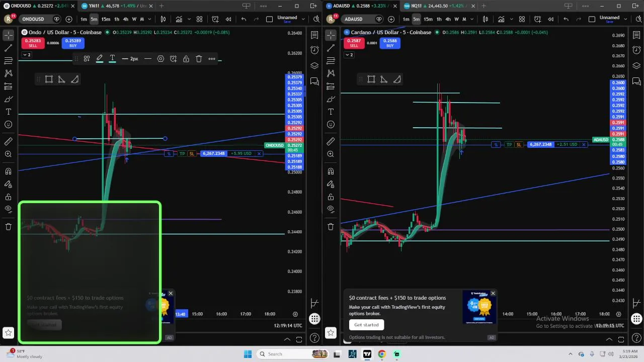Select the ONDOUSD tab
This screenshot has width=644, height=362.
point(38,6)
